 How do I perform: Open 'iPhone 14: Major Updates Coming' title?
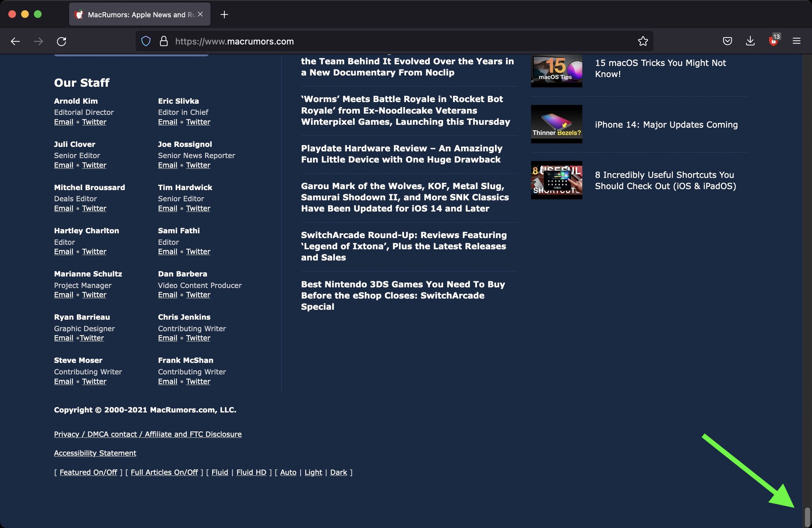[x=666, y=124]
